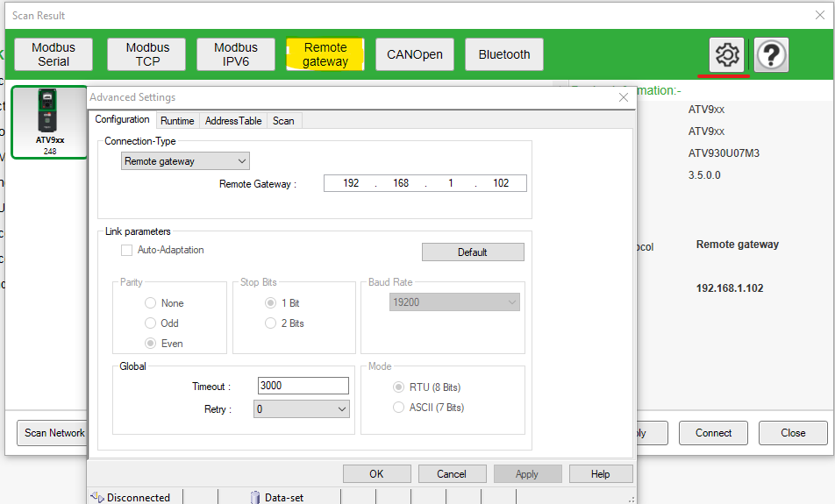This screenshot has width=835, height=504.
Task: Select the ATV9xx drive thumbnail
Action: [49, 122]
